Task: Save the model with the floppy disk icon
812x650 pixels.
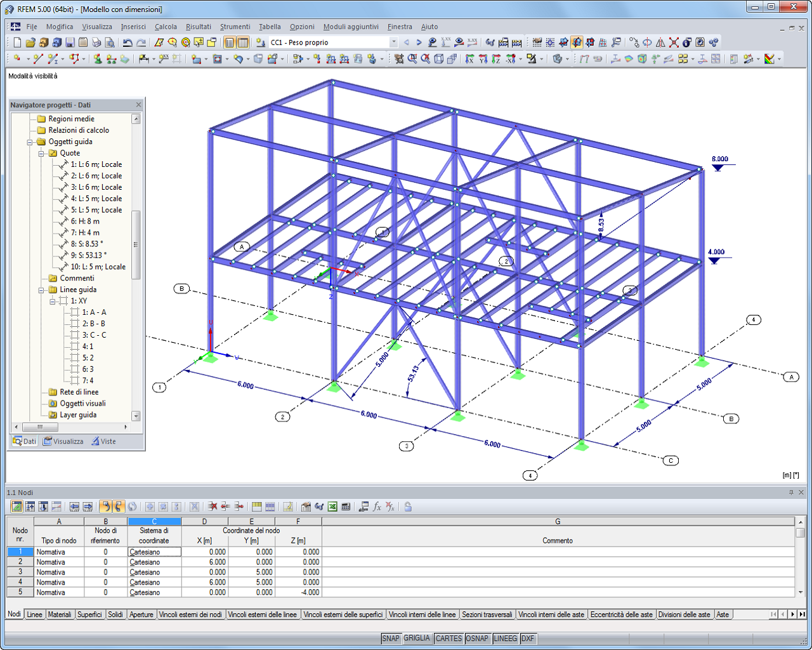Action: 70,43
